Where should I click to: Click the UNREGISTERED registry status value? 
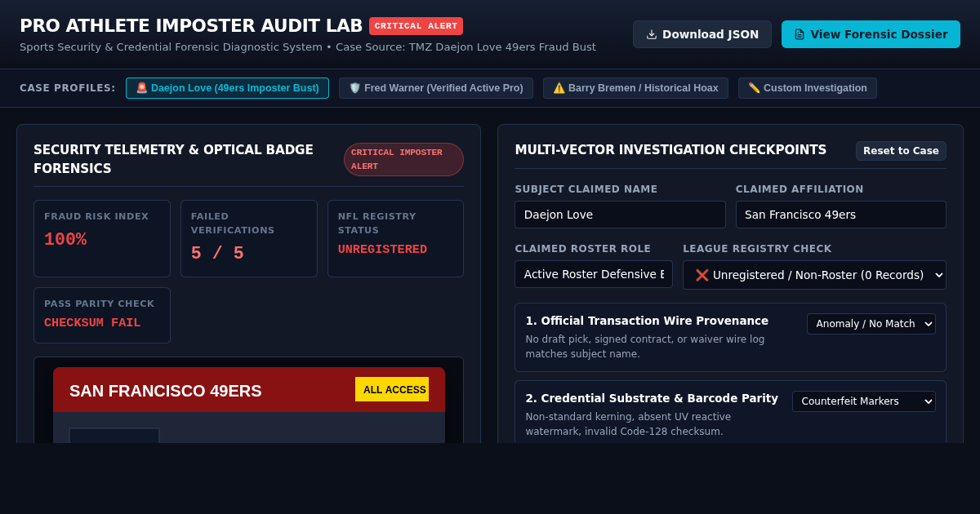(382, 250)
